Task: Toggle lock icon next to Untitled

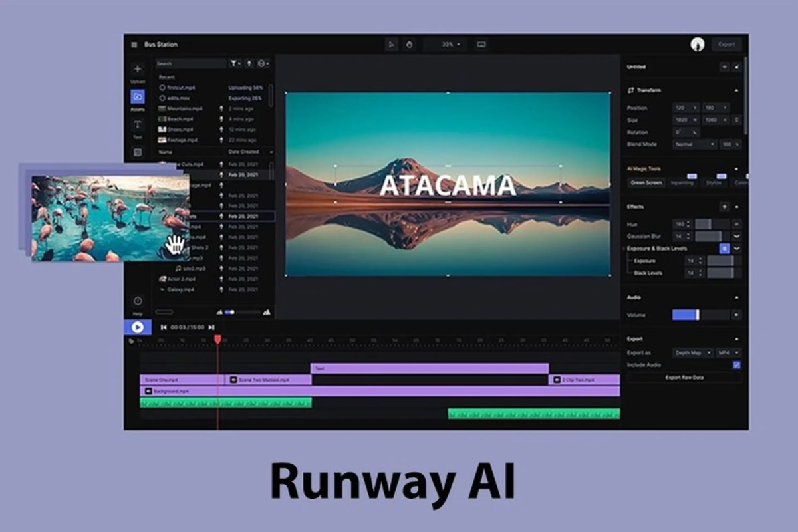Action: tap(737, 67)
